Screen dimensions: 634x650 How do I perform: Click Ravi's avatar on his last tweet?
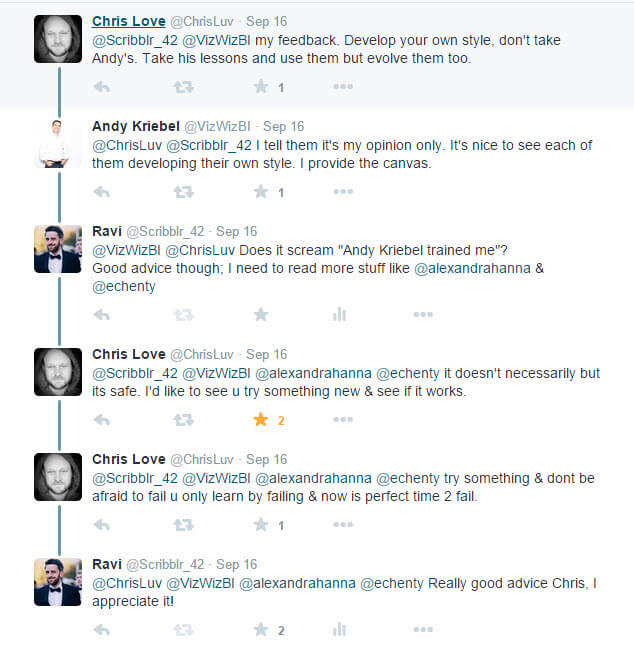tap(57, 582)
